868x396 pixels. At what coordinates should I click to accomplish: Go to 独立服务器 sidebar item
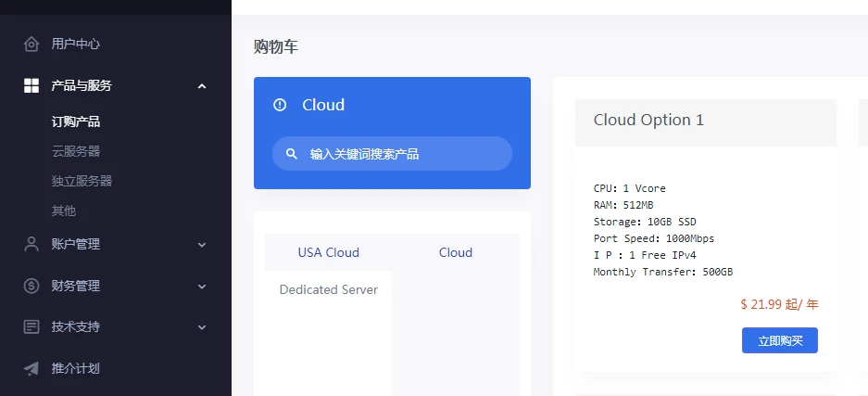point(82,181)
